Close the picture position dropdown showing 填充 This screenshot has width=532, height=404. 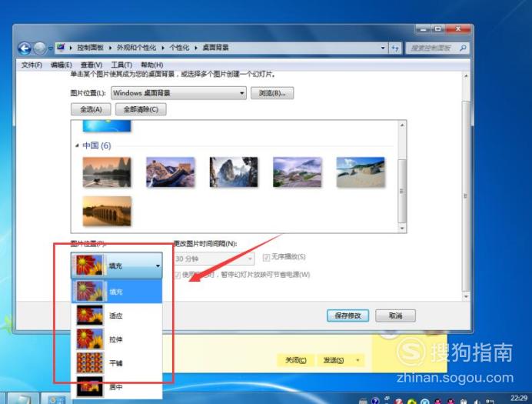[117, 265]
